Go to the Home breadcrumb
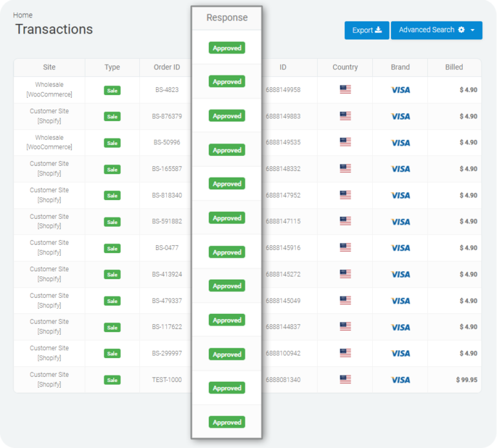Viewport: 497px width, 448px height. (x=23, y=15)
